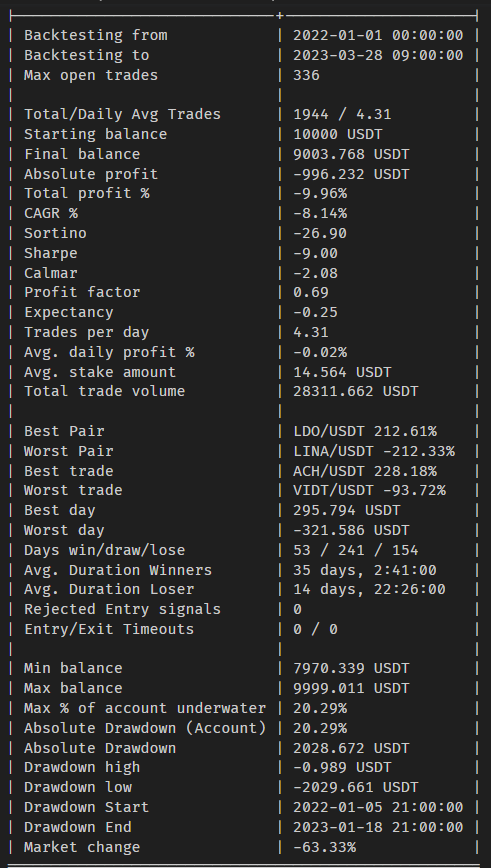Click the 'CAGR %' label

coord(50,214)
